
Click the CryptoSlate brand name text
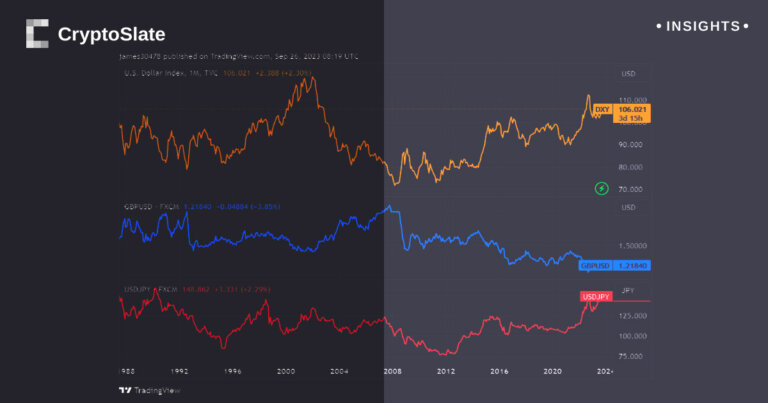112,35
